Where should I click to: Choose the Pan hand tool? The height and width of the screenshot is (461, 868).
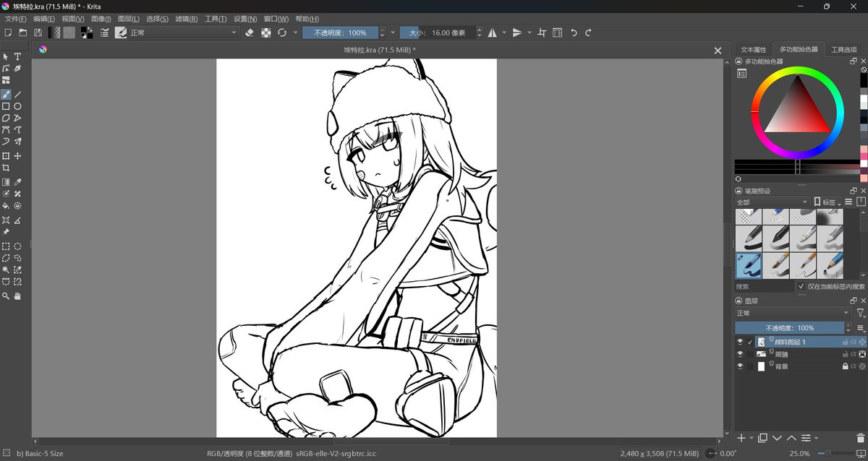pos(18,296)
